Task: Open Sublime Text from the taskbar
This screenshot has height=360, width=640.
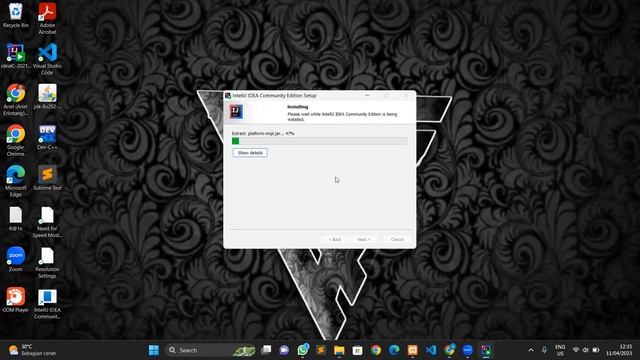Action: (321, 350)
